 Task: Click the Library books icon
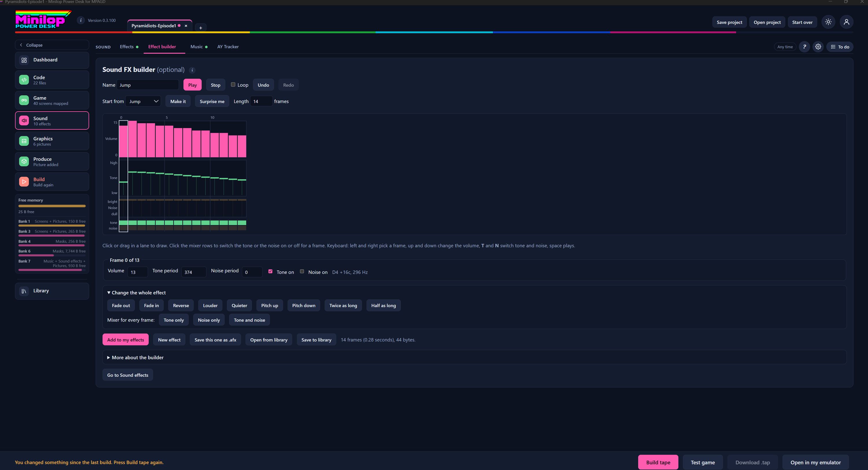tap(24, 291)
